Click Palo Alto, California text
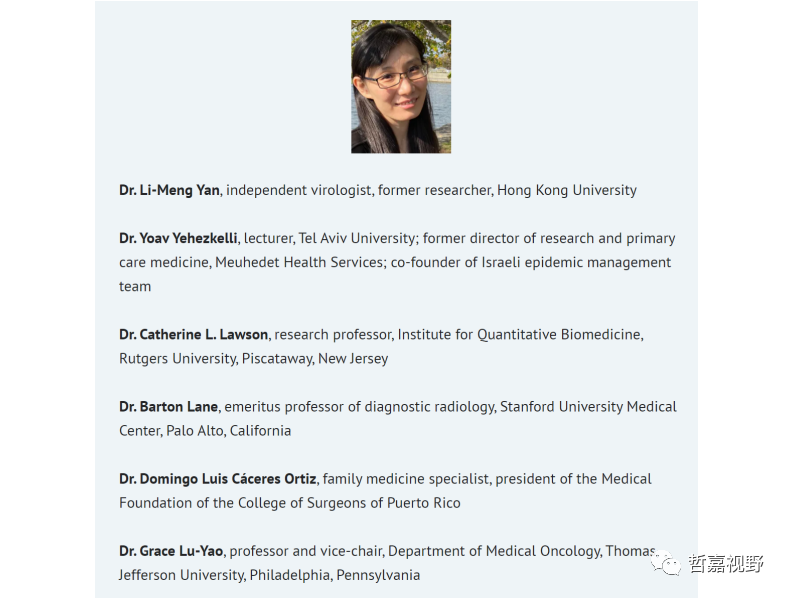 click(228, 431)
